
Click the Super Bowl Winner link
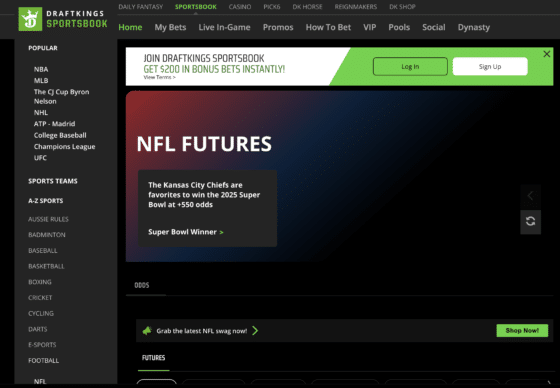pyautogui.click(x=186, y=232)
